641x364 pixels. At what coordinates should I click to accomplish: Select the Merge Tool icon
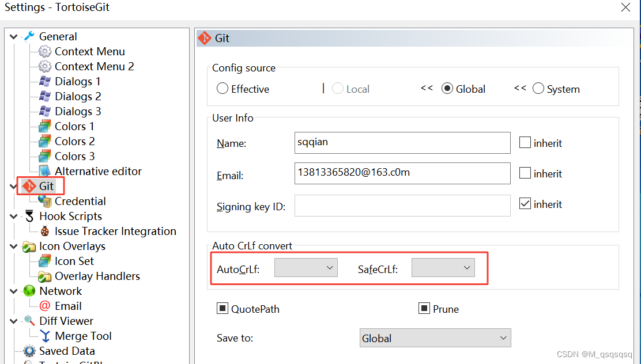click(45, 336)
